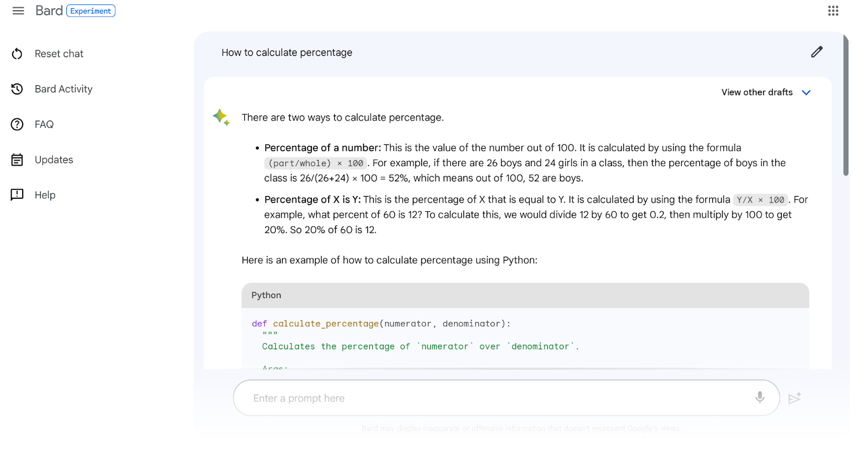This screenshot has width=868, height=455.
Task: Expand the View other drafts chevron
Action: 806,92
